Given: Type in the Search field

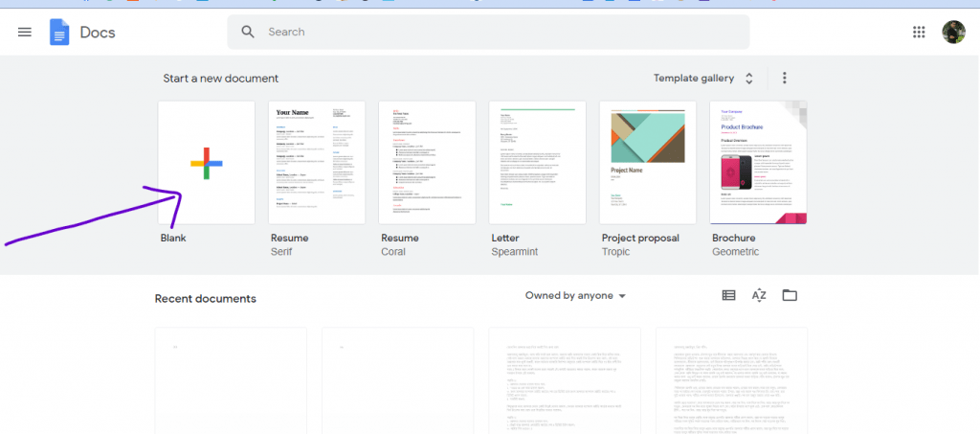Looking at the screenshot, I should (498, 32).
